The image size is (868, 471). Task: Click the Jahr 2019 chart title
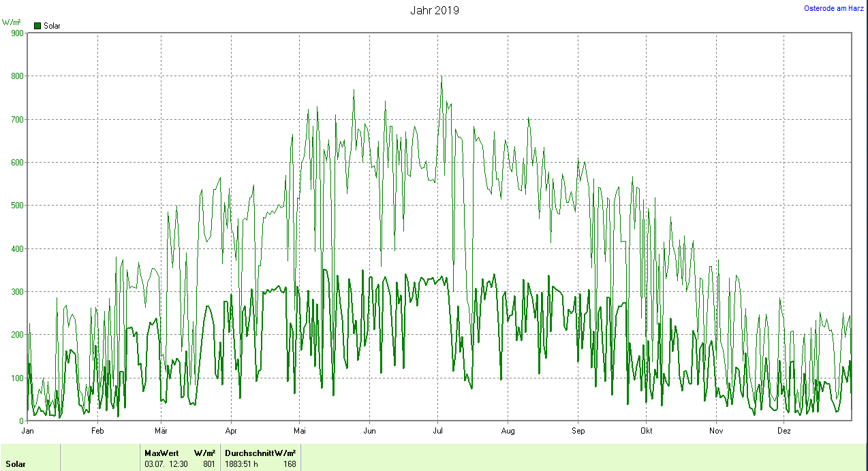click(x=434, y=10)
